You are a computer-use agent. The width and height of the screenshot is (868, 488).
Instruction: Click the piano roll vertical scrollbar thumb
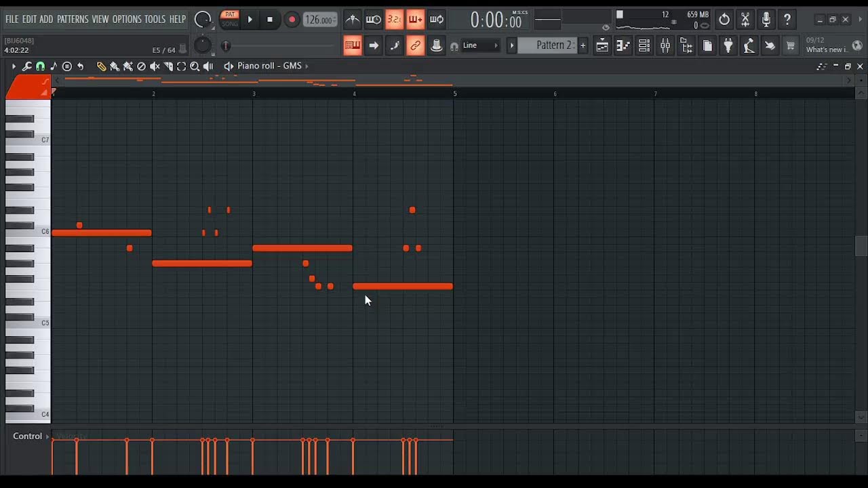(x=861, y=245)
